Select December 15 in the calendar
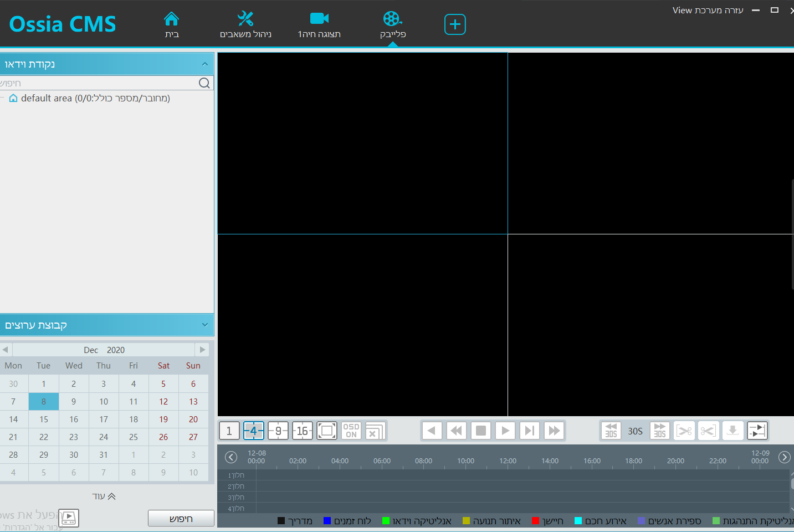 tap(44, 419)
